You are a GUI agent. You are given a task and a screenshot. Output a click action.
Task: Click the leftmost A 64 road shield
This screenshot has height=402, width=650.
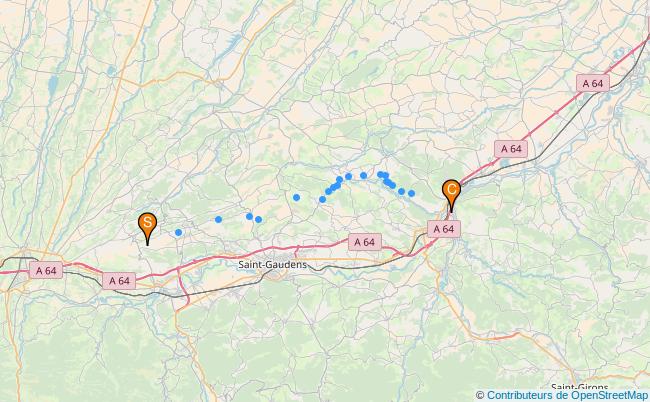coord(46,270)
